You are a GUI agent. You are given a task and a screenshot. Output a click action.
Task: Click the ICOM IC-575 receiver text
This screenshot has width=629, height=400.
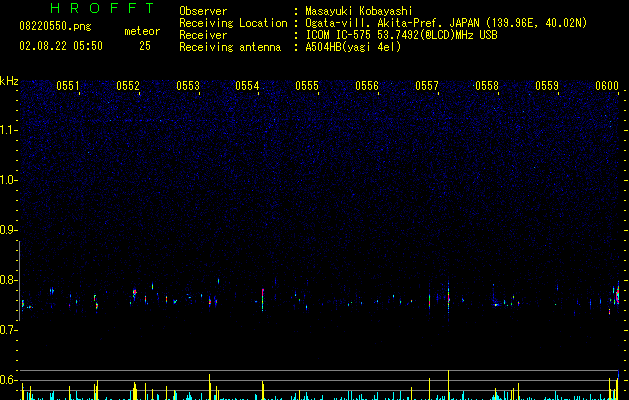(401, 35)
